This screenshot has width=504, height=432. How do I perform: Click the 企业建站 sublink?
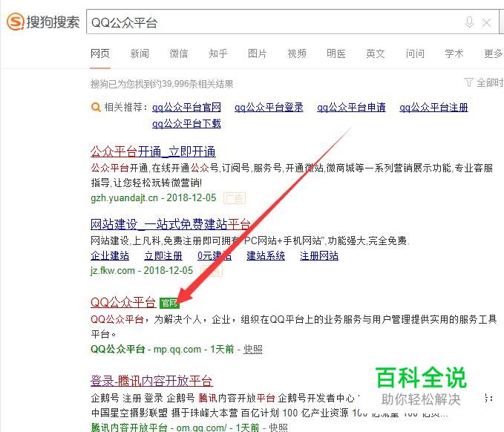(110, 256)
